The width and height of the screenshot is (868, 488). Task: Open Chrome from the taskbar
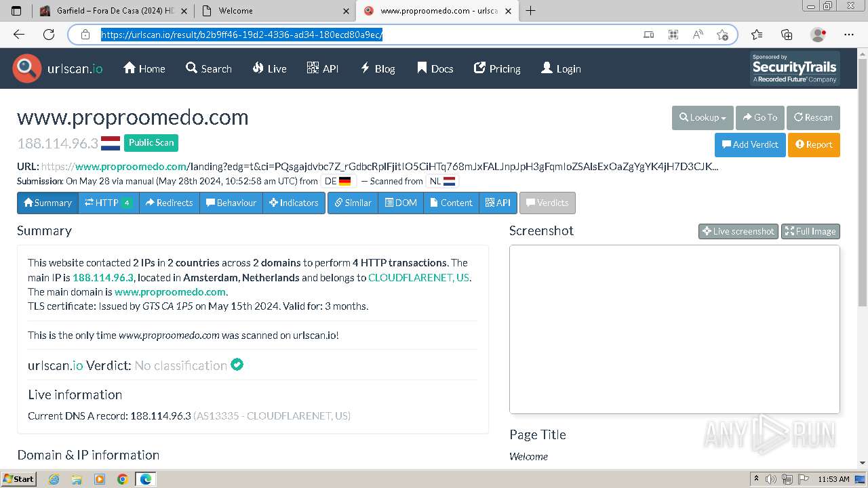[123, 479]
